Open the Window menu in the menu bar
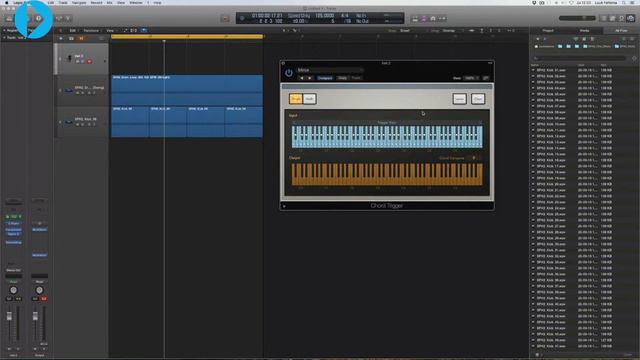This screenshot has height=360, width=640. pos(136,2)
